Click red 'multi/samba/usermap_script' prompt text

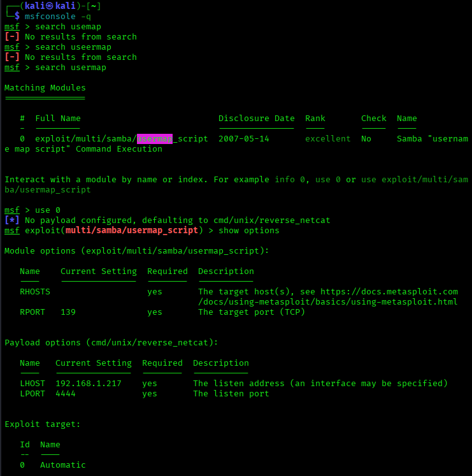[132, 231]
